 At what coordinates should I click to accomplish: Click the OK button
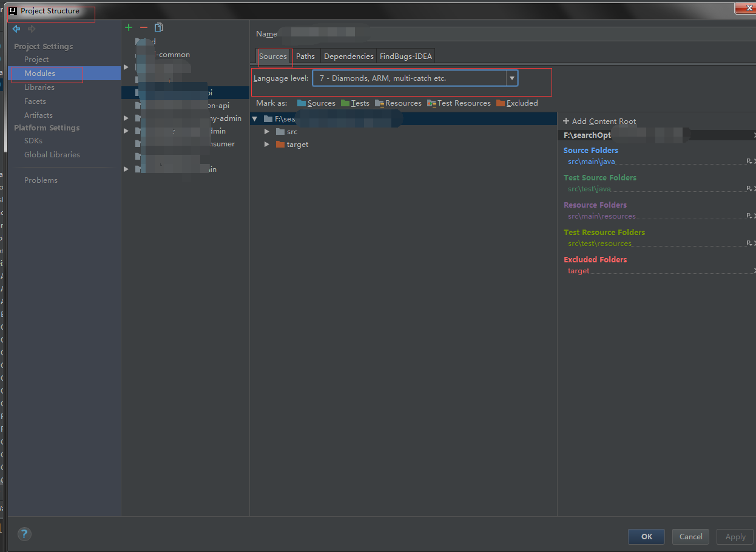click(x=647, y=536)
